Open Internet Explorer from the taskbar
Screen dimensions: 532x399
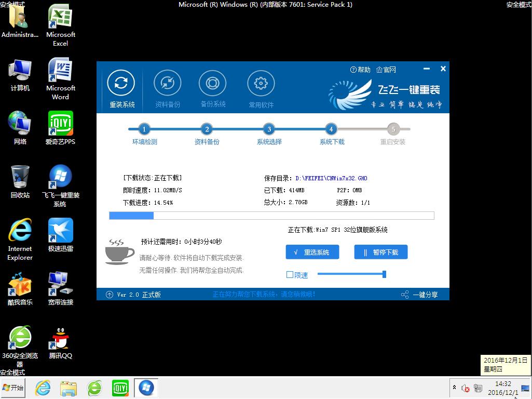click(43, 388)
